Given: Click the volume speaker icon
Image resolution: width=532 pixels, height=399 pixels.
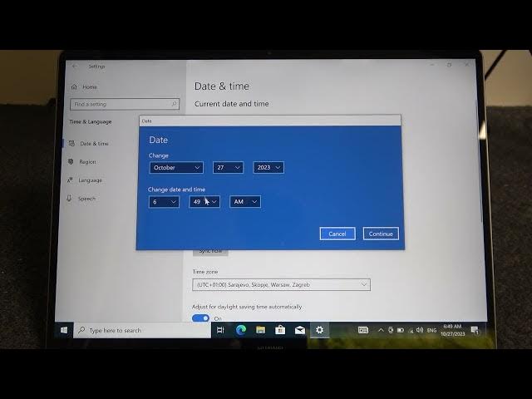Looking at the screenshot, I should (x=420, y=330).
